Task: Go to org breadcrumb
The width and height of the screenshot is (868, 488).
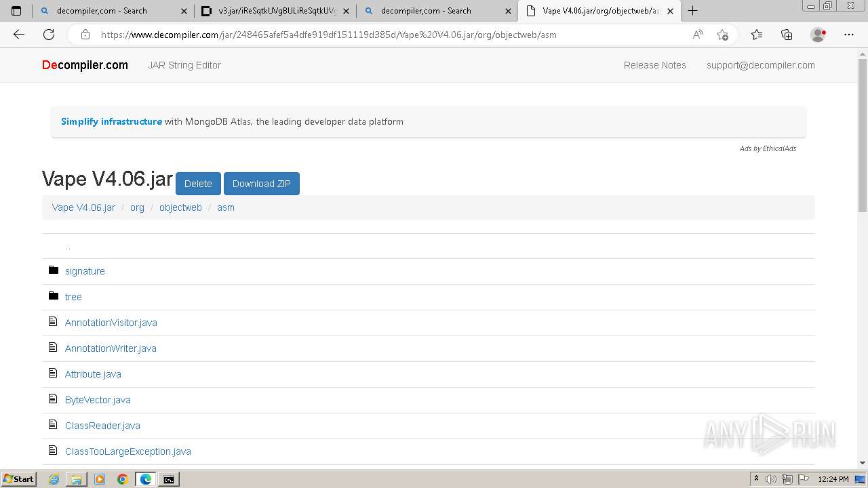Action: [x=137, y=207]
